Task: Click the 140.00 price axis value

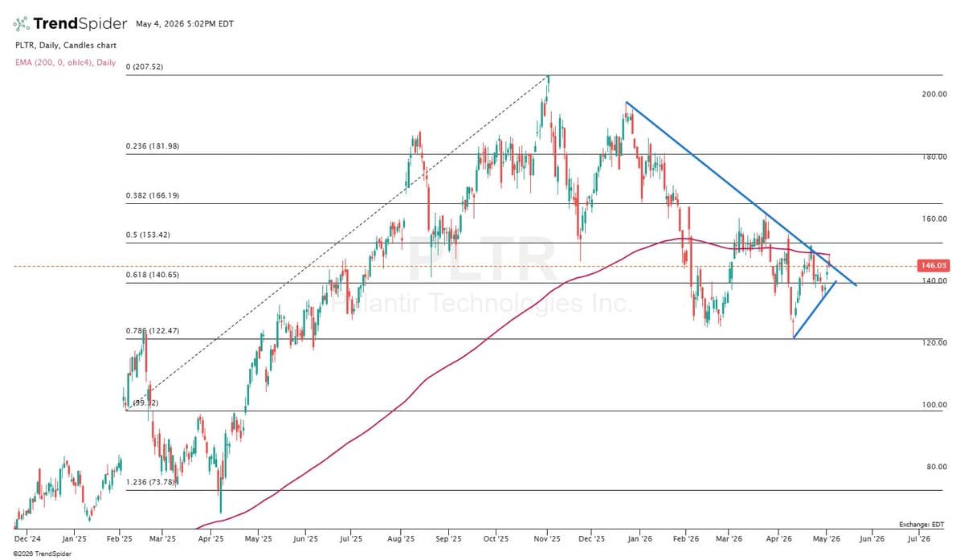Action: 935,281
